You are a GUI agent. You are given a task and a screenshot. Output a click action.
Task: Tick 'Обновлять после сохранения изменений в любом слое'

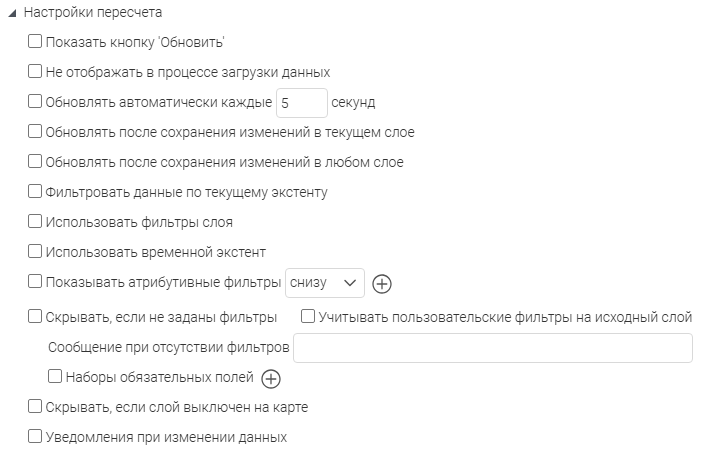click(x=36, y=162)
